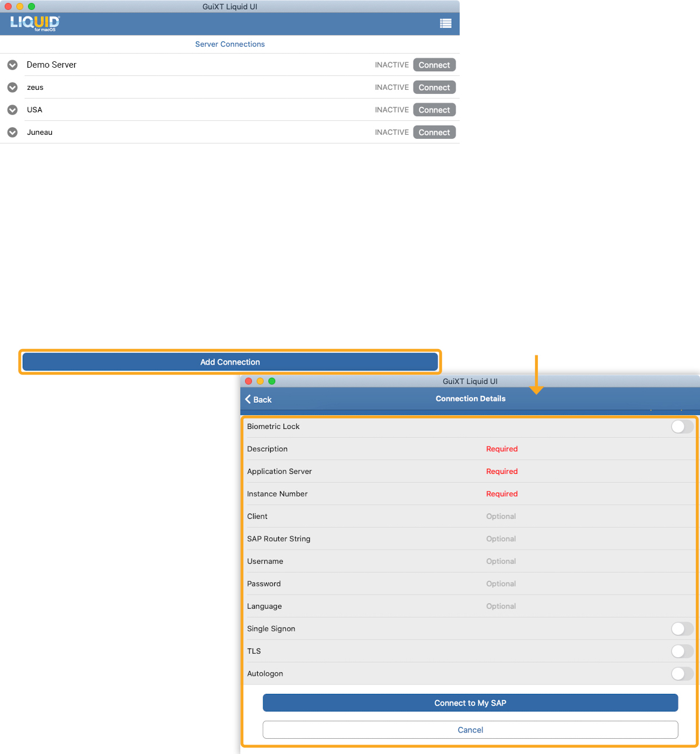Image resolution: width=700 pixels, height=754 pixels.
Task: Click Connect next to Juneau
Action: 434,132
